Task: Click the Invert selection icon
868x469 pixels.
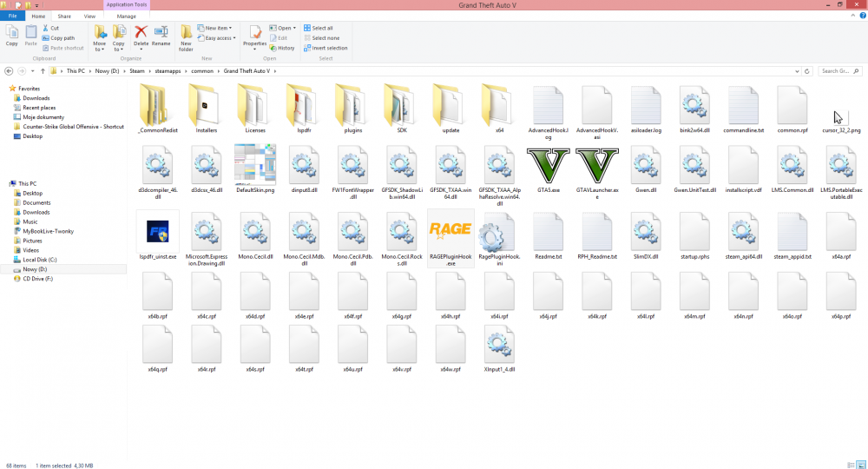Action: click(x=307, y=48)
